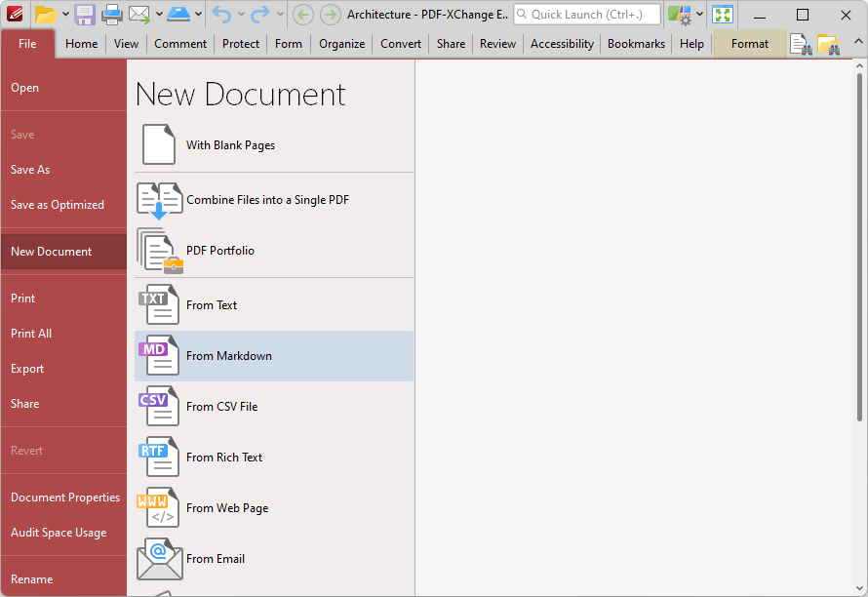The image size is (868, 597).
Task: Click the RTF From Rich Text icon
Action: (x=159, y=457)
